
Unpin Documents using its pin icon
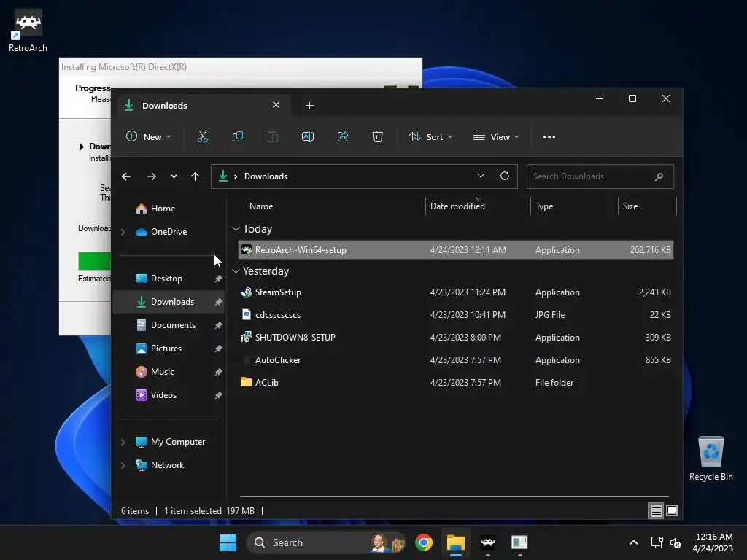click(218, 325)
